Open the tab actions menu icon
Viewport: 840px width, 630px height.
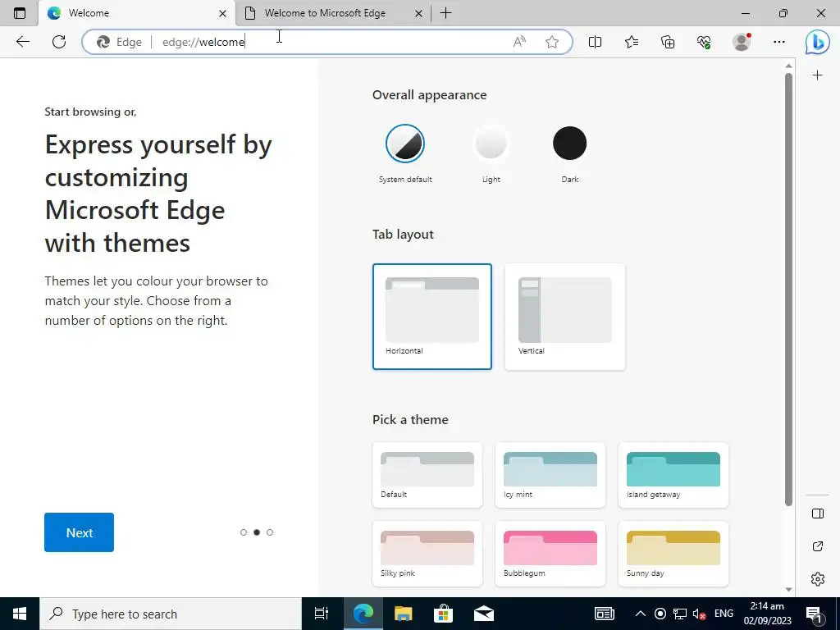20,13
